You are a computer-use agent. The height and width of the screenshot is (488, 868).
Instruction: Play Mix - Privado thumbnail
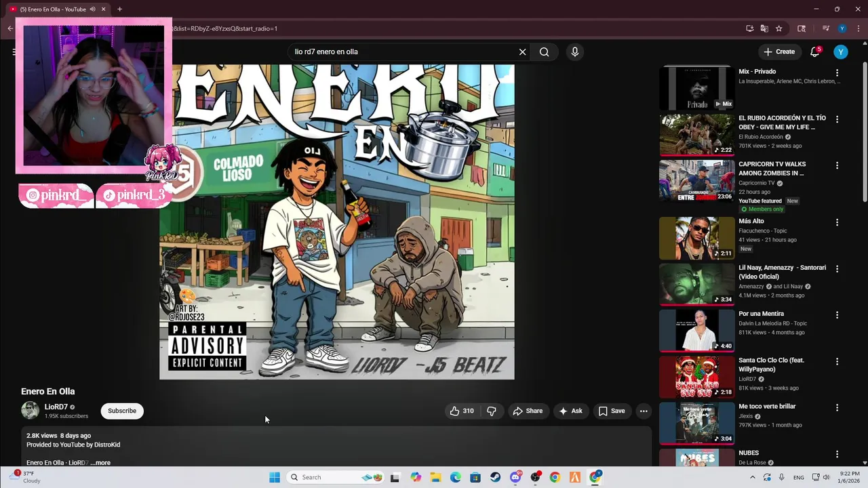pos(697,88)
